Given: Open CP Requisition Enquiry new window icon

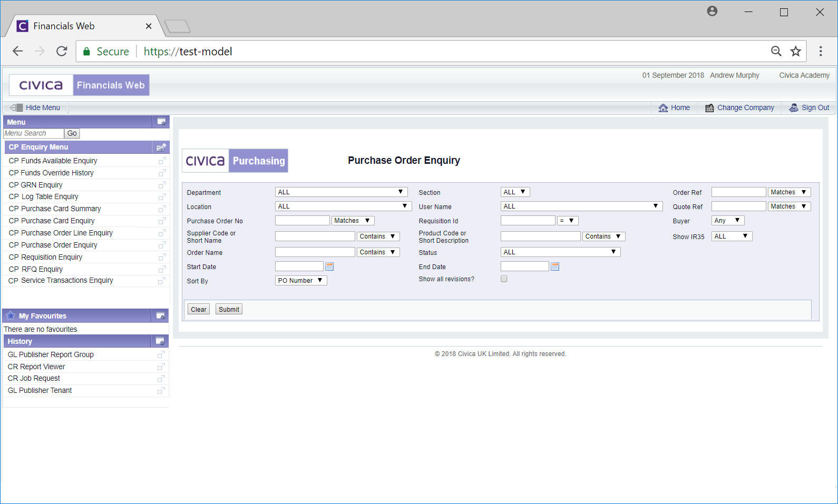Looking at the screenshot, I should pos(162,257).
